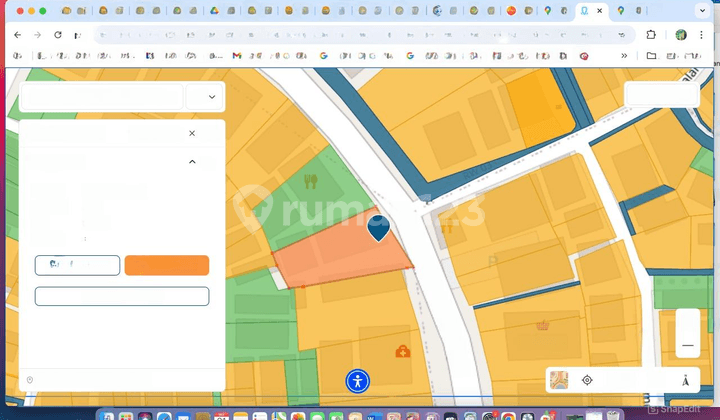The height and width of the screenshot is (420, 720).
Task: Click the blue accessibility icon
Action: 358,380
